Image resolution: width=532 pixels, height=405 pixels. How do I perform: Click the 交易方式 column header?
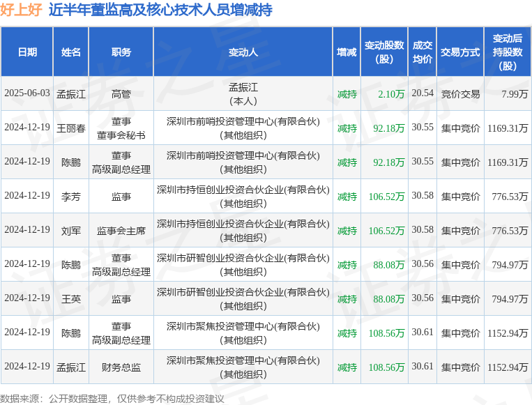click(x=460, y=52)
